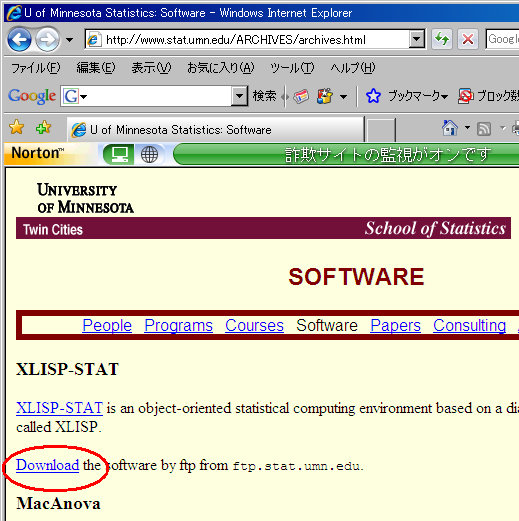Click the browser Back arrow button

pyautogui.click(x=19, y=40)
